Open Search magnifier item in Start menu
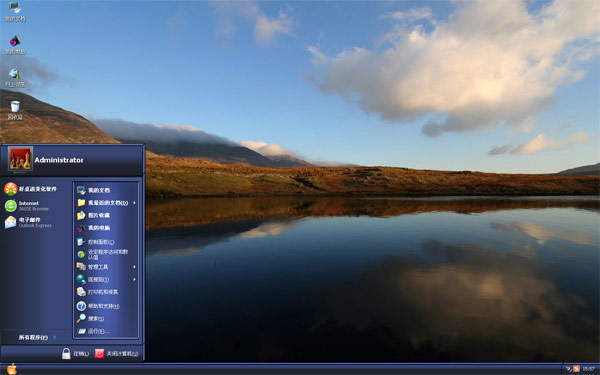The image size is (600, 375). [x=90, y=318]
